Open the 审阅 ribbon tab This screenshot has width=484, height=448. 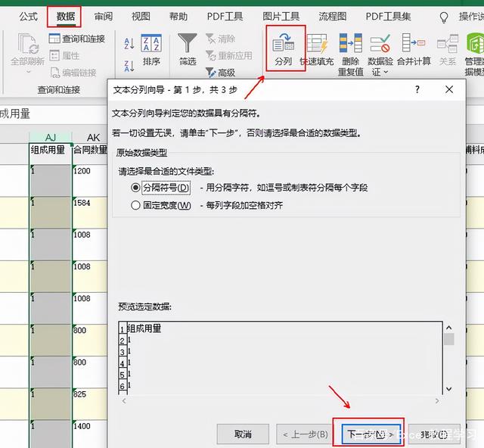103,17
